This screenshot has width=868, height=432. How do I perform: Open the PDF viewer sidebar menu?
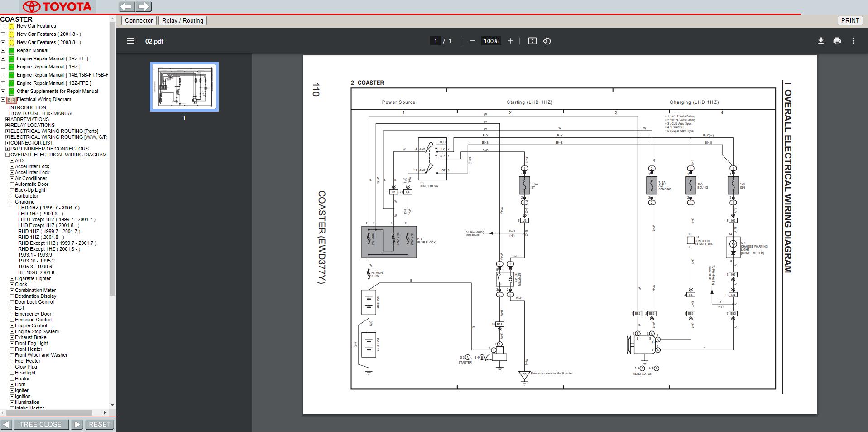coord(131,41)
